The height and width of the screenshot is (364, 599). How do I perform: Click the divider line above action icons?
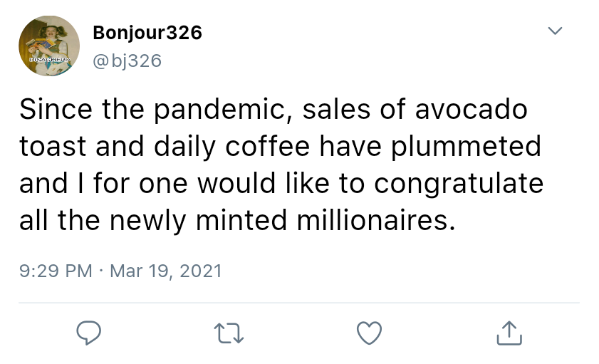click(299, 303)
